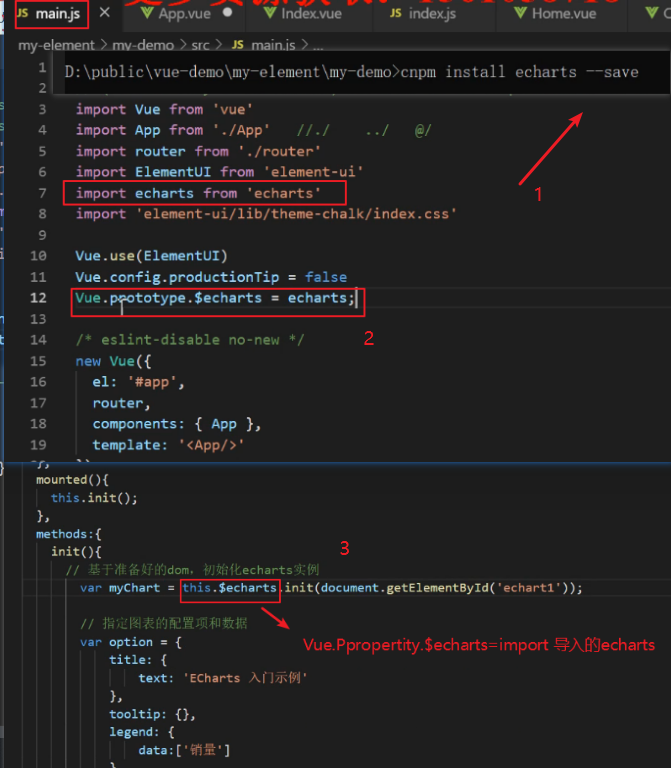Click the "components: { App }," line
Viewport: 671px width, 768px height.
coord(177,424)
